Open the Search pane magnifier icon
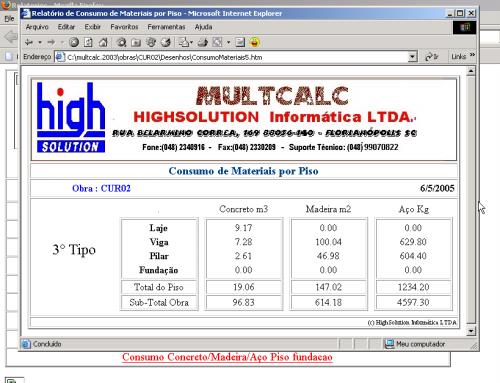Viewport: 500px width, 383px height. tap(121, 42)
